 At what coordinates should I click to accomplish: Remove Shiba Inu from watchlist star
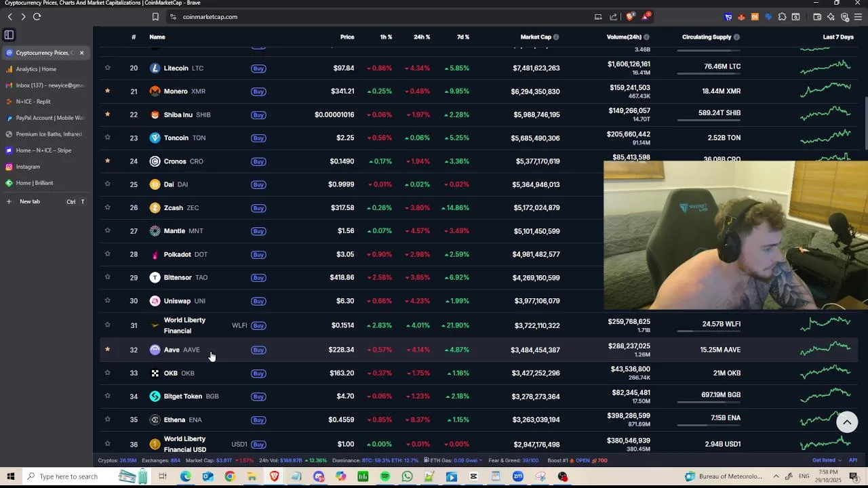tap(107, 115)
